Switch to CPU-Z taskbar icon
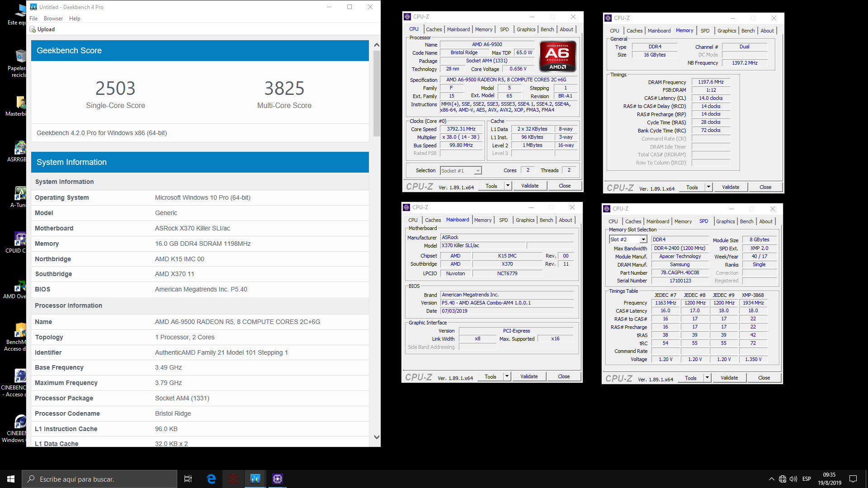 click(278, 479)
